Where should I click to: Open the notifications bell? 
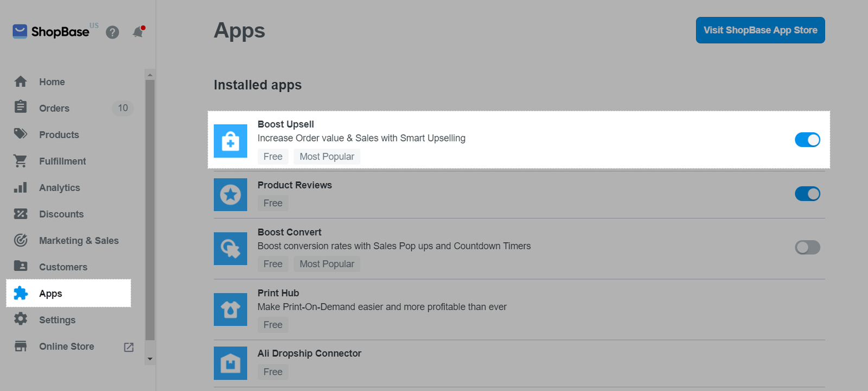pos(138,33)
